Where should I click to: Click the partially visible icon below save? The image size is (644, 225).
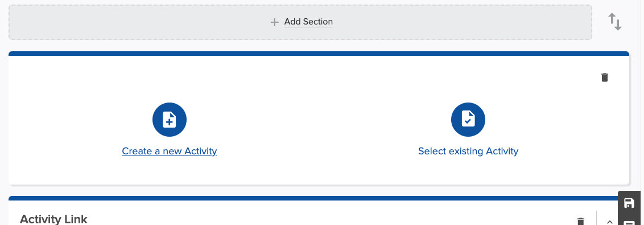point(629,223)
